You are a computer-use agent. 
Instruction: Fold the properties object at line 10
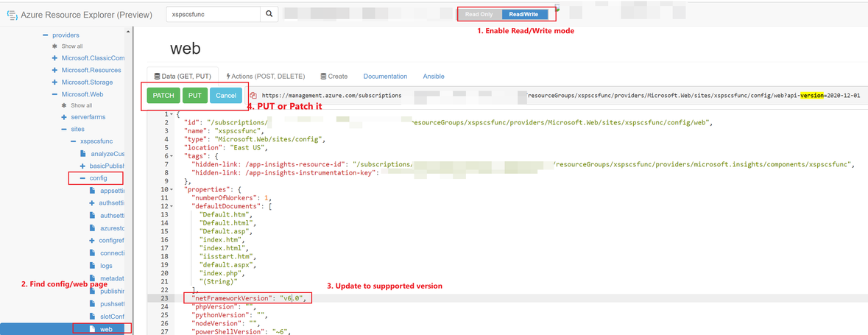click(x=172, y=189)
